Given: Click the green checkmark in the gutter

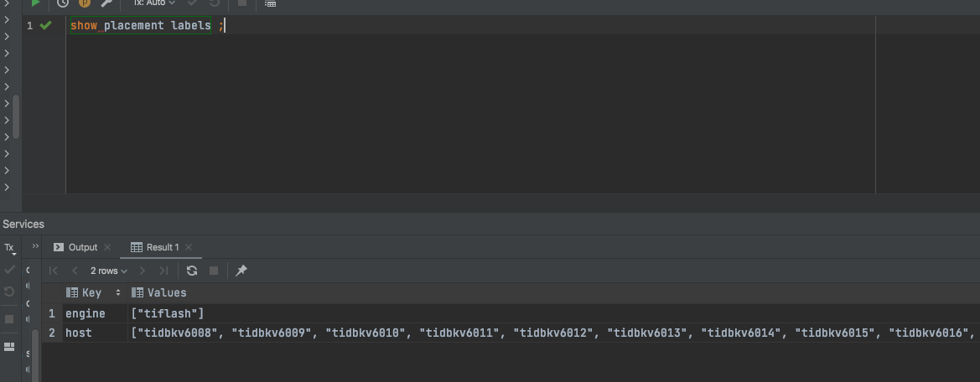Looking at the screenshot, I should coord(46,26).
